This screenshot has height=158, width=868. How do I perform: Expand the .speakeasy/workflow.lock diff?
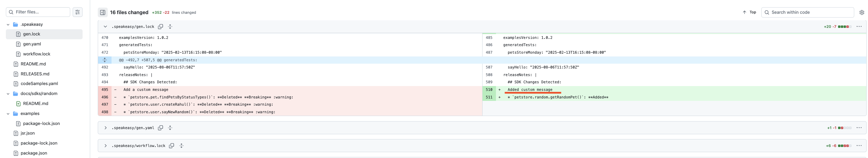click(105, 146)
